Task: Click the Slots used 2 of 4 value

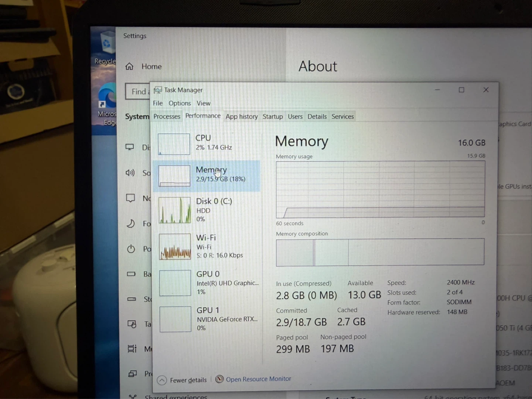Action: [455, 292]
